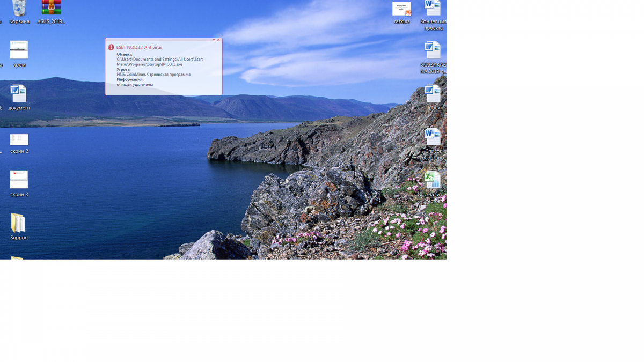Click the ESET NOD32 Antivirus title
This screenshot has height=362, width=644.
click(139, 47)
